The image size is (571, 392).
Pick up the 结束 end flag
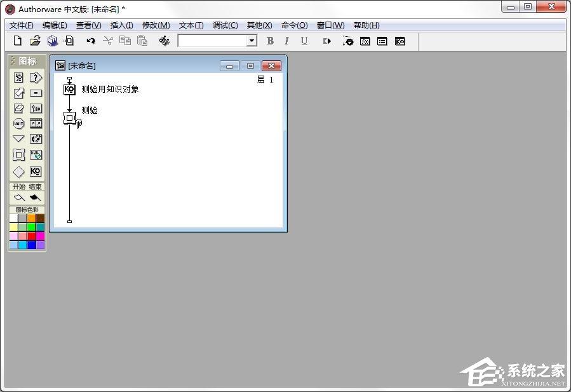(36, 197)
